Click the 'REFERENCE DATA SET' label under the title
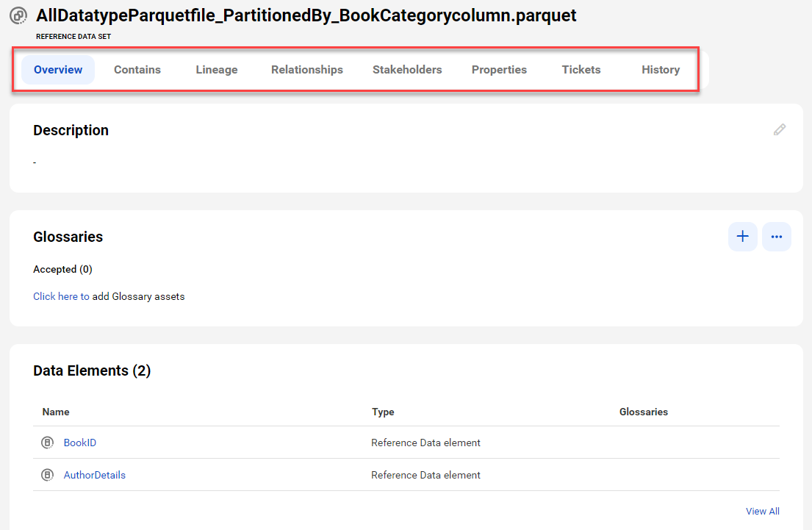 click(73, 37)
